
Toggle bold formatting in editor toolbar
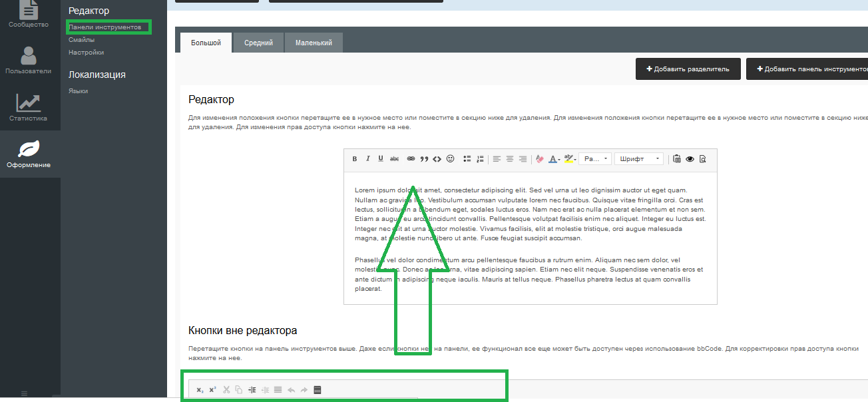(355, 159)
